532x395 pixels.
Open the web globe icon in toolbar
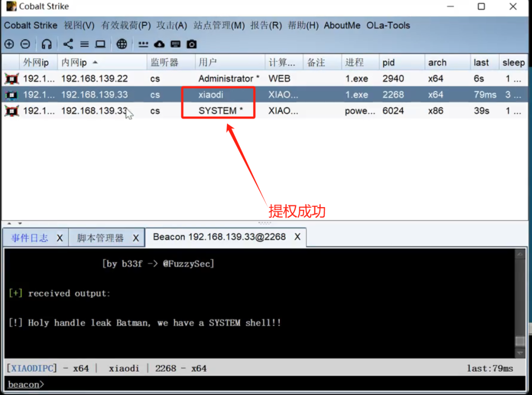coord(122,44)
